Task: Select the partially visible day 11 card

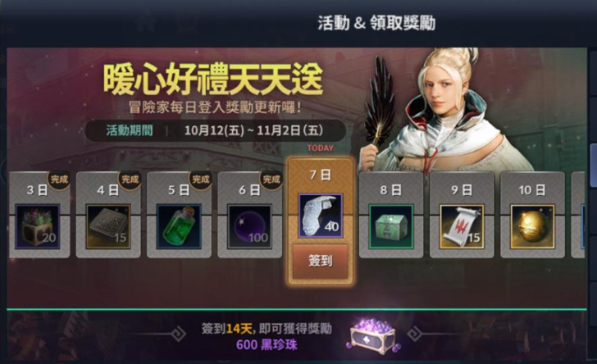Action: click(578, 215)
